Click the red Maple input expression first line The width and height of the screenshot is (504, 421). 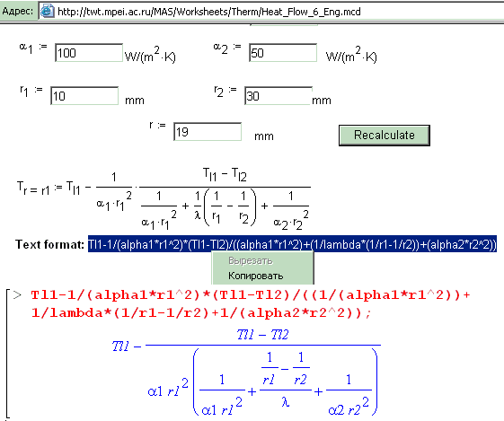[x=251, y=294]
